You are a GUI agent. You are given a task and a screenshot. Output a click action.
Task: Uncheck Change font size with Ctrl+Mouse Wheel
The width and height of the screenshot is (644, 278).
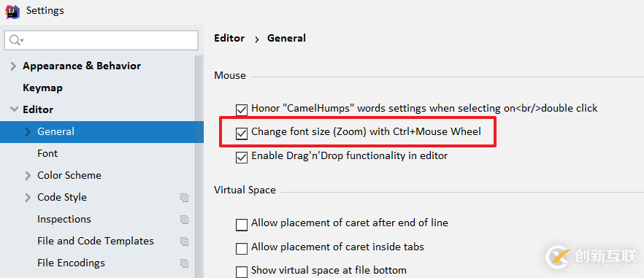tap(242, 133)
